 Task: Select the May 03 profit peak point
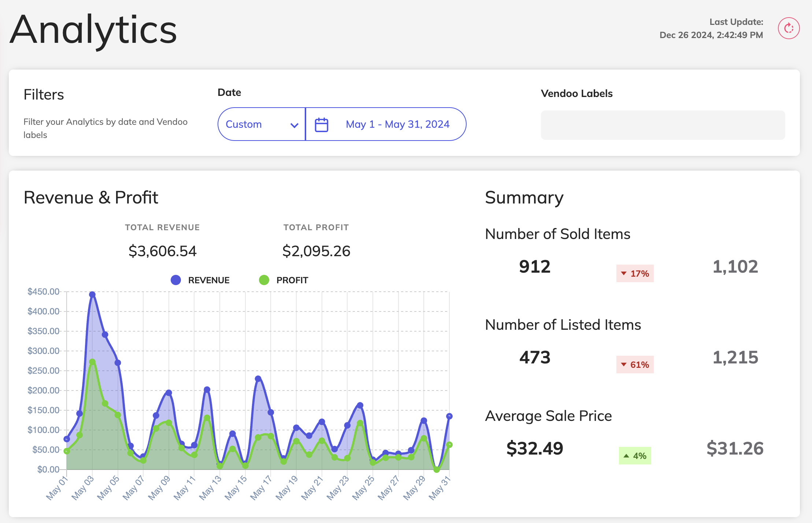click(92, 362)
